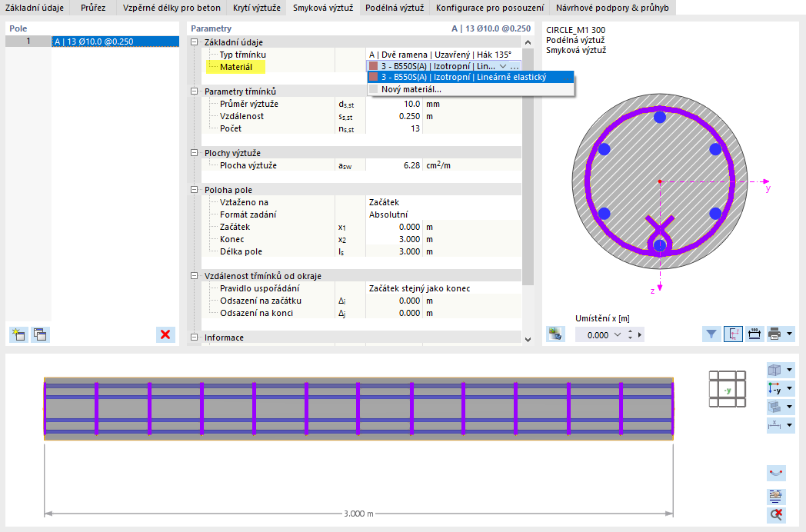
Task: Click Plocha výztuže value 6.28
Action: pyautogui.click(x=394, y=165)
